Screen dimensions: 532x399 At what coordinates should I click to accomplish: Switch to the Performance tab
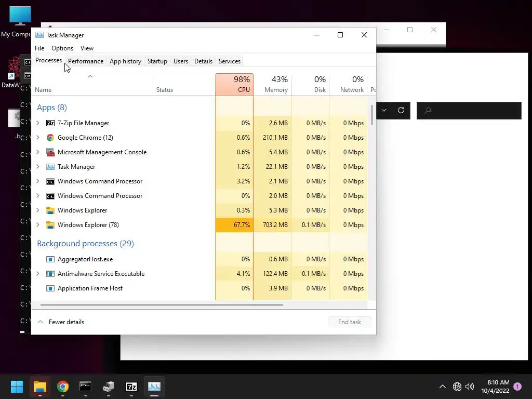point(86,61)
